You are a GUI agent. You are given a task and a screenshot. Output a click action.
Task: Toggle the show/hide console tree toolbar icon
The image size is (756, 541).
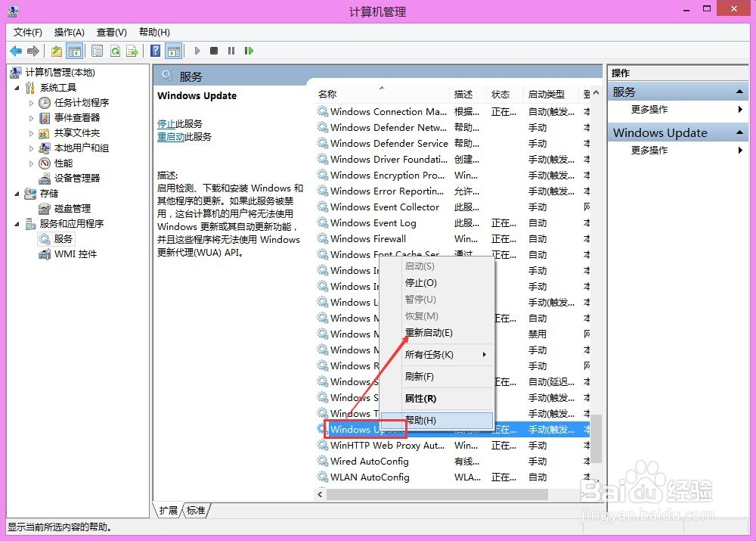(75, 51)
